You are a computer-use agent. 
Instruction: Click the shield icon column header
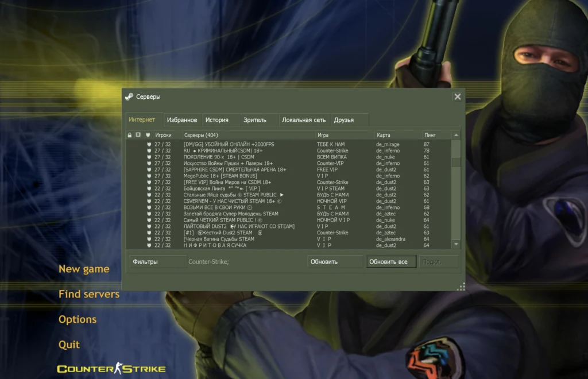pyautogui.click(x=148, y=135)
